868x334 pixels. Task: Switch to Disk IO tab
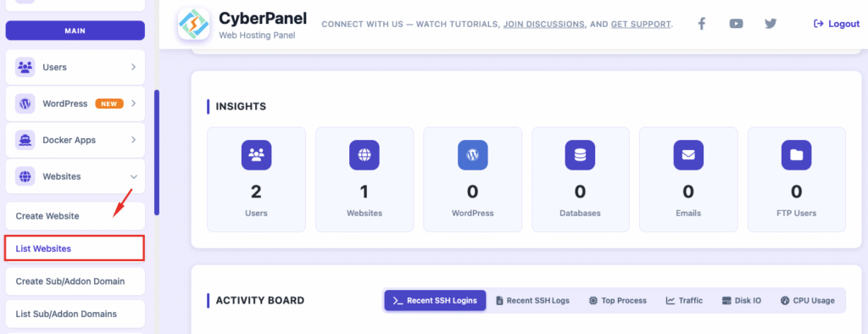coord(742,300)
